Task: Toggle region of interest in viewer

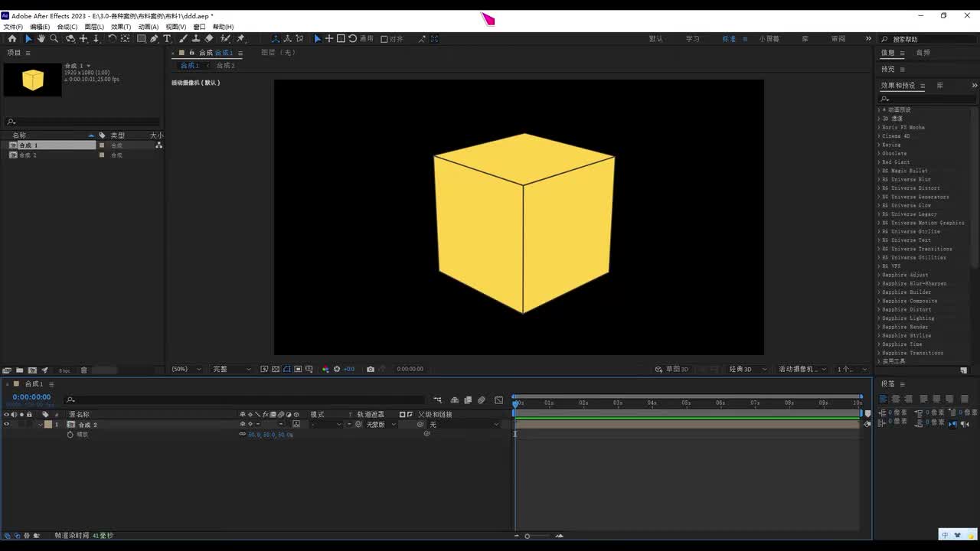Action: (x=298, y=369)
